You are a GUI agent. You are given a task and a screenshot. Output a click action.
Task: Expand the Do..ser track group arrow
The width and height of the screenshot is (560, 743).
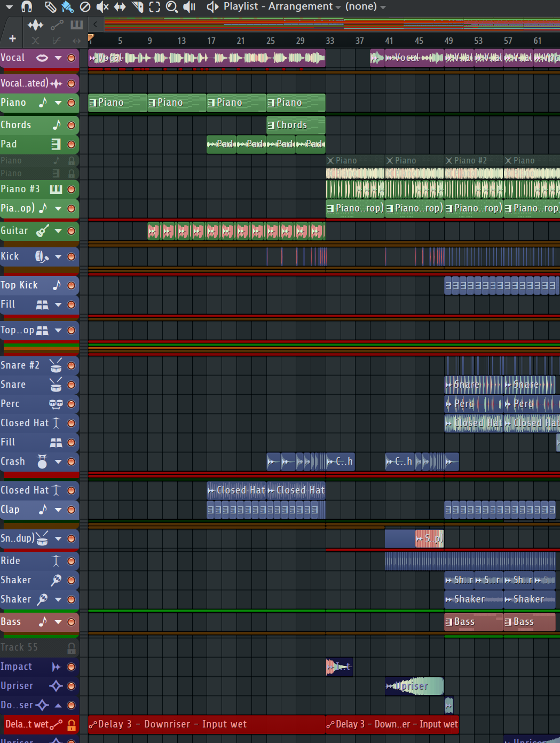click(58, 705)
